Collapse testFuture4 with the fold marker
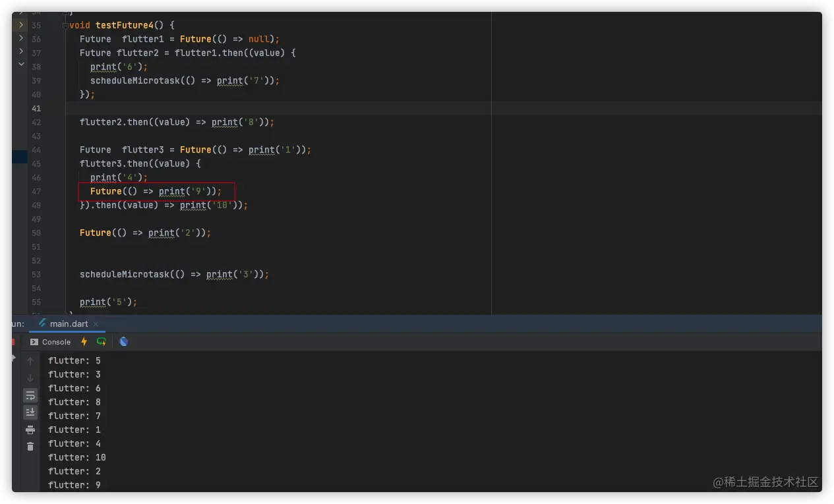The height and width of the screenshot is (504, 834). point(65,25)
